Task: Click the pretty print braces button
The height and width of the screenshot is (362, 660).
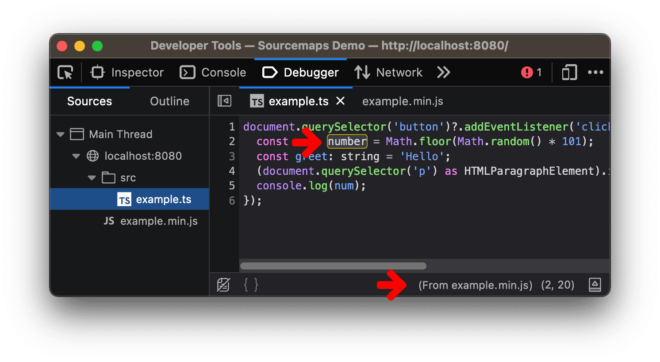Action: pyautogui.click(x=251, y=285)
